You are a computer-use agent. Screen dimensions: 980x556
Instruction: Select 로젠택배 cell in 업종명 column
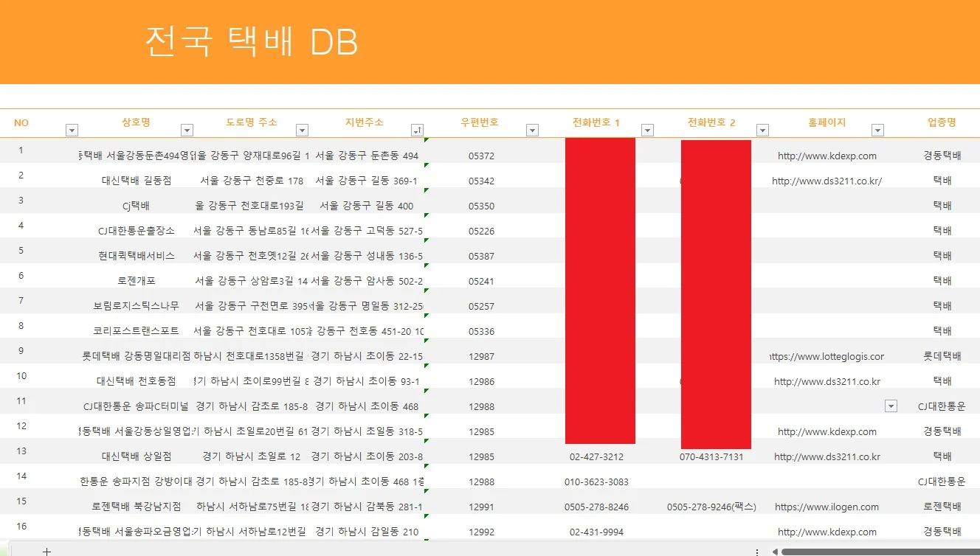pos(942,507)
